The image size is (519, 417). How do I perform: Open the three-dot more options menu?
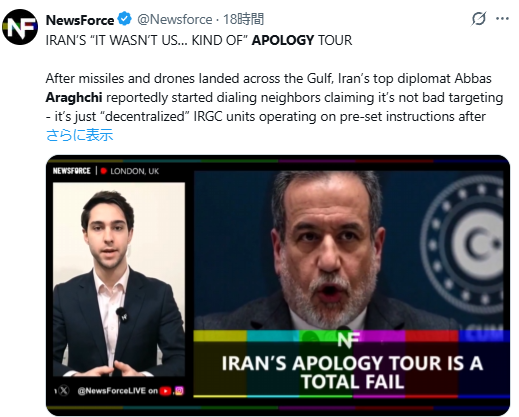(x=502, y=19)
